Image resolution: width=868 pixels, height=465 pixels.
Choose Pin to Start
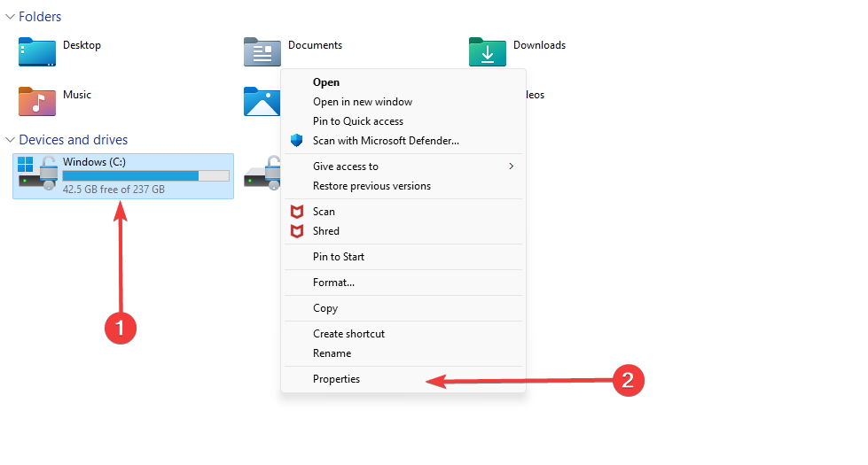point(403,257)
